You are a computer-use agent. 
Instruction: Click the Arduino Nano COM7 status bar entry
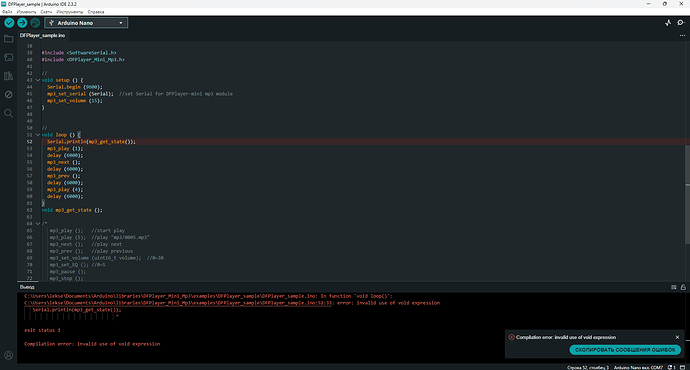click(638, 367)
